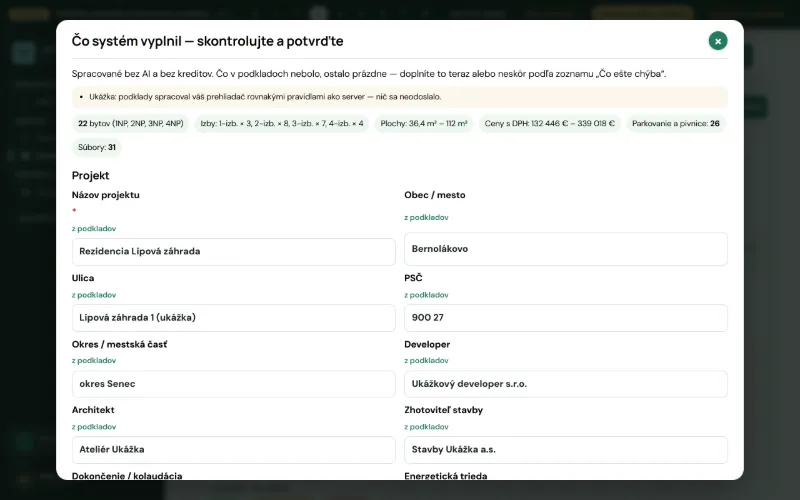The width and height of the screenshot is (800, 500).
Task: Click the Súbory: 31 chip
Action: (97, 147)
